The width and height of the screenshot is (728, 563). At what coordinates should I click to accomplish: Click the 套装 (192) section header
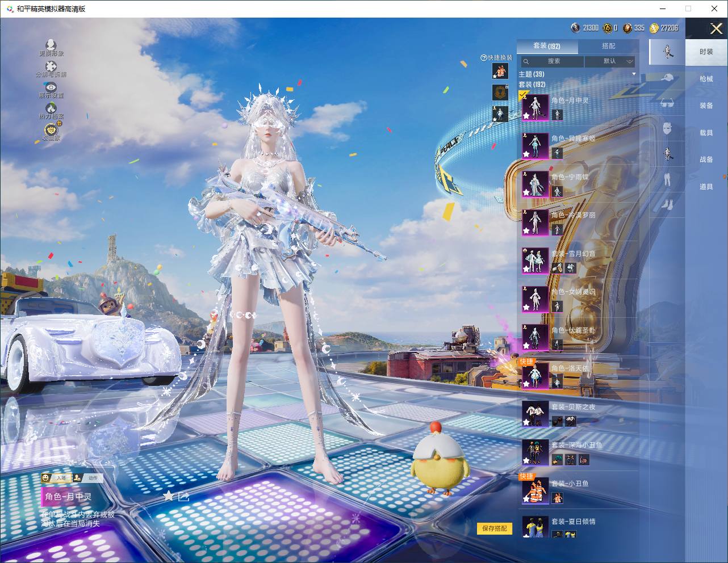pyautogui.click(x=532, y=85)
